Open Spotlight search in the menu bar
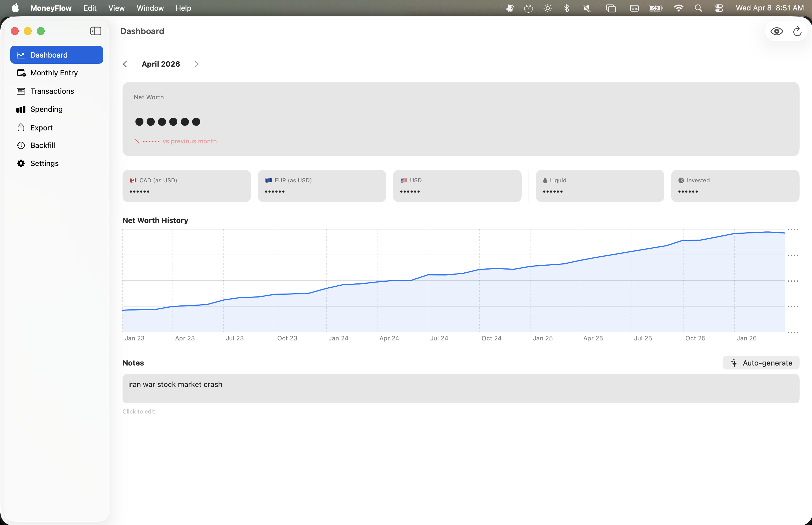The width and height of the screenshot is (812, 525). coord(698,8)
